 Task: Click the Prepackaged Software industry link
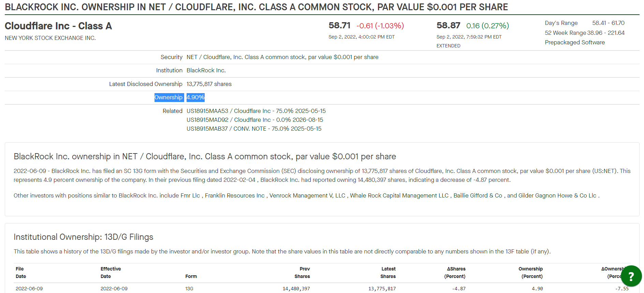[x=575, y=42]
